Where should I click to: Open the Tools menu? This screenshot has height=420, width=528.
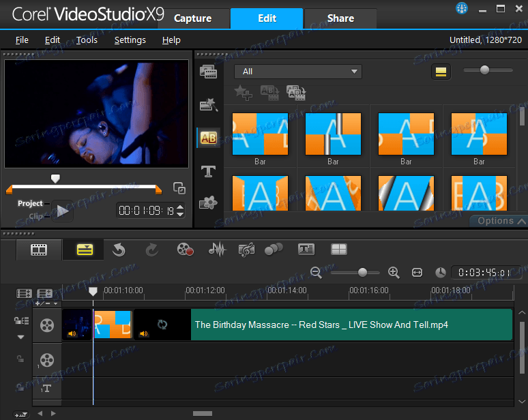(87, 40)
